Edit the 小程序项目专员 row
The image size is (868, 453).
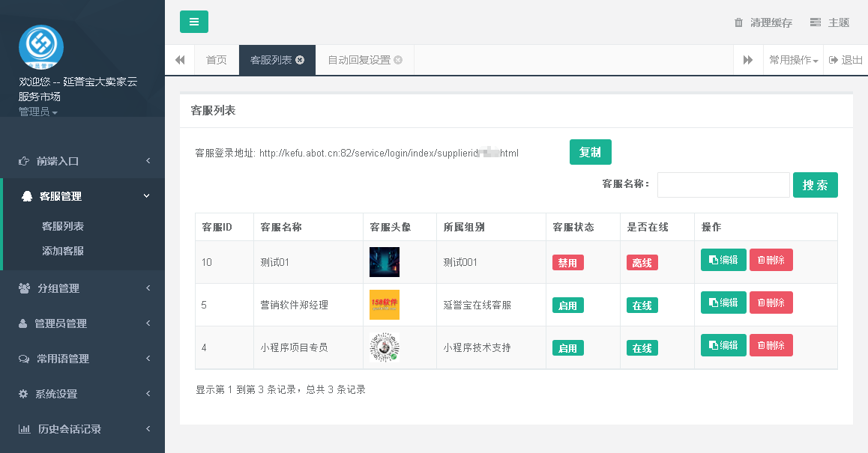click(x=723, y=345)
